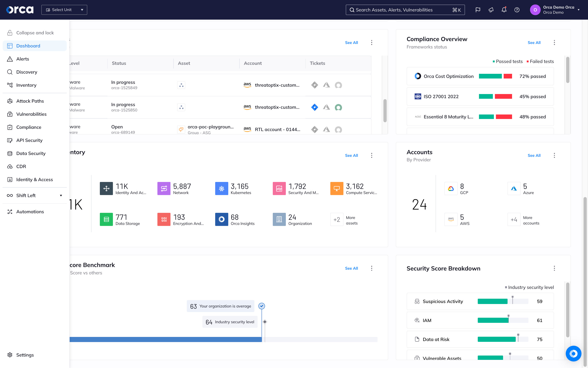Click the Network inventory icon
The image size is (588, 368).
(164, 188)
